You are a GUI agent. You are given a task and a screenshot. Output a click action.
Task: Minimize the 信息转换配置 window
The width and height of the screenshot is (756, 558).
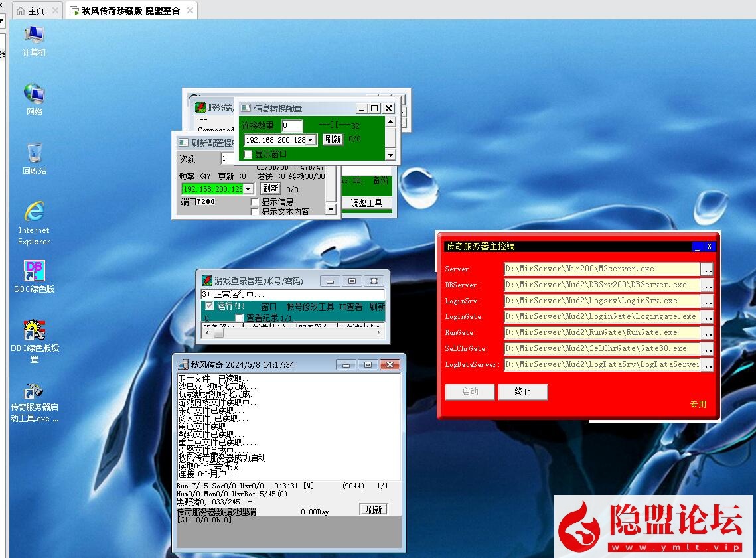(362, 108)
